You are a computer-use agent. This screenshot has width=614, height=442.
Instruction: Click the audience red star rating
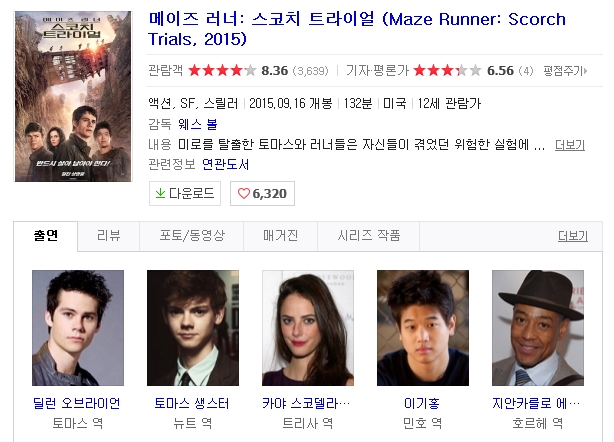[222, 71]
